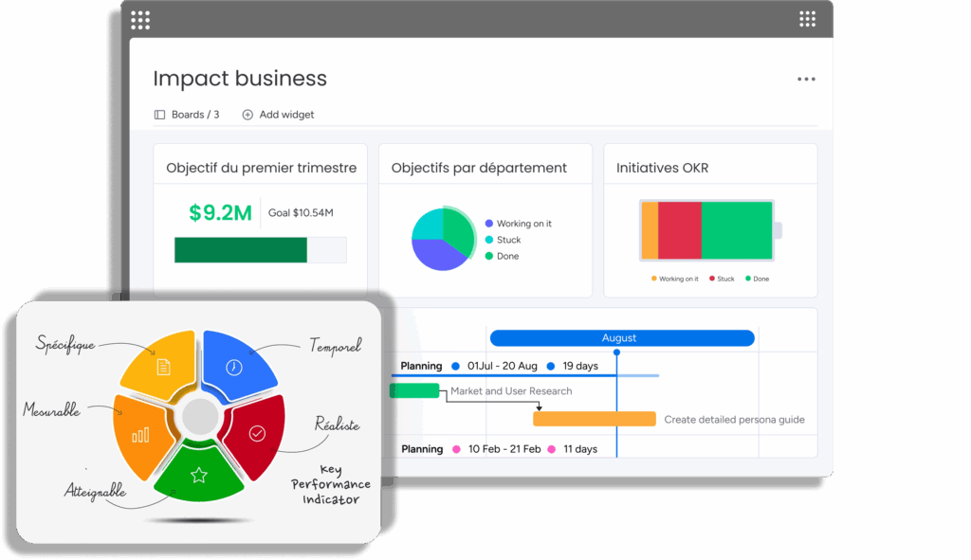Click the Add widget button
Viewport: 971px width, 560px height.
pos(278,115)
